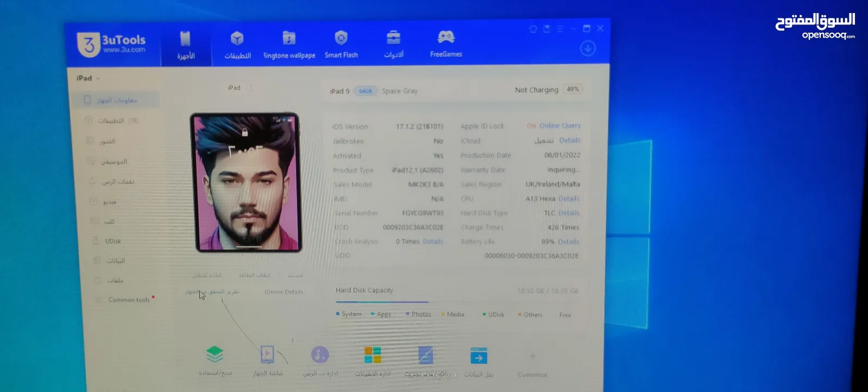The height and width of the screenshot is (392, 868).
Task: Open Battery Life 89% Details link
Action: (568, 242)
